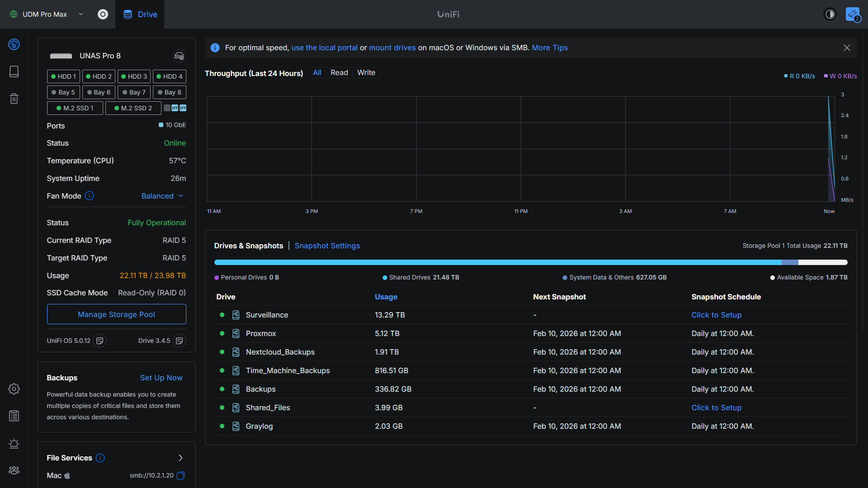Toggle the R 0 KB/s legend swatch
Image resolution: width=868 pixels, height=488 pixels.
tap(786, 76)
